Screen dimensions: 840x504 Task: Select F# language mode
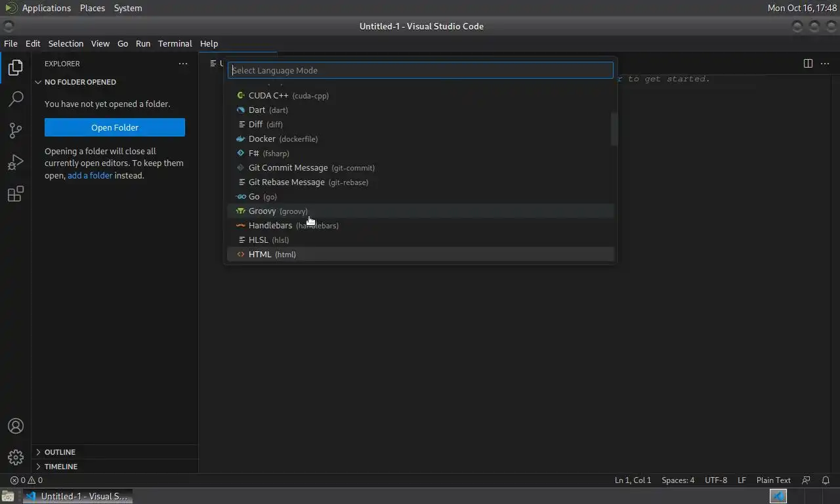pos(420,153)
